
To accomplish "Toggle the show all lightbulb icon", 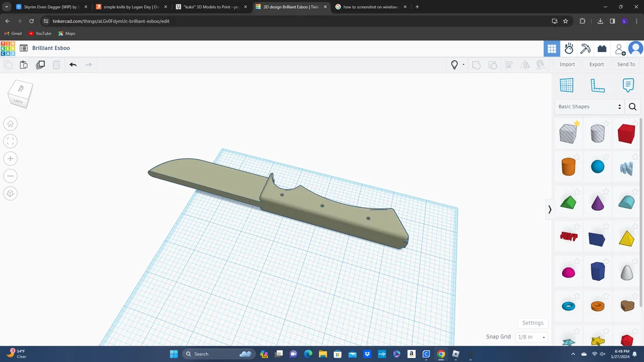I will (454, 65).
